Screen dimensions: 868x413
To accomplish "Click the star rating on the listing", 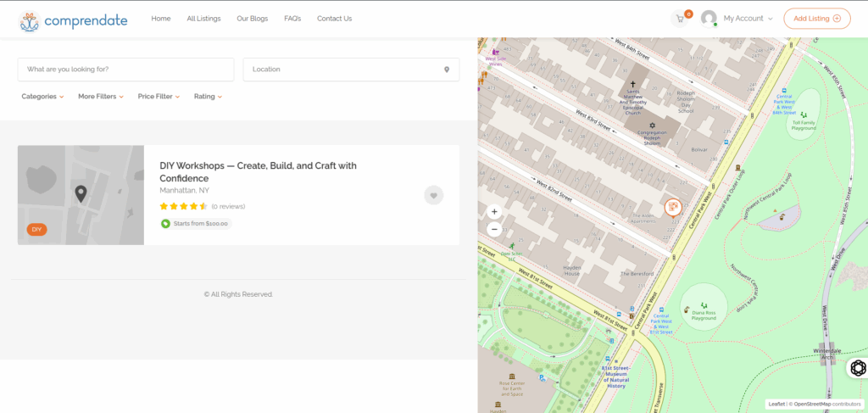I will click(183, 206).
